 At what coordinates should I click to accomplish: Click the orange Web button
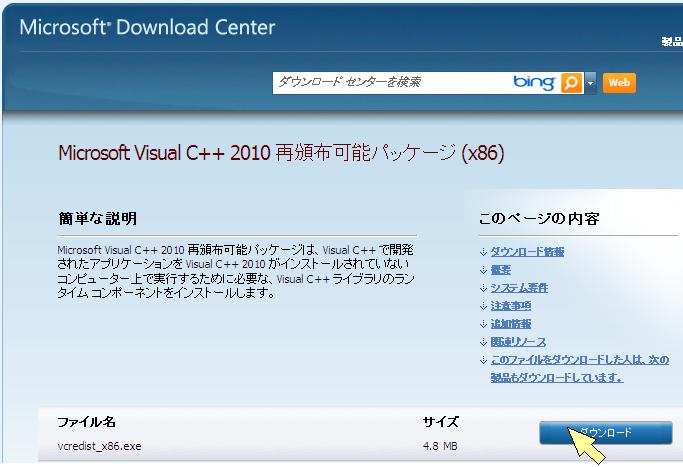pos(619,83)
